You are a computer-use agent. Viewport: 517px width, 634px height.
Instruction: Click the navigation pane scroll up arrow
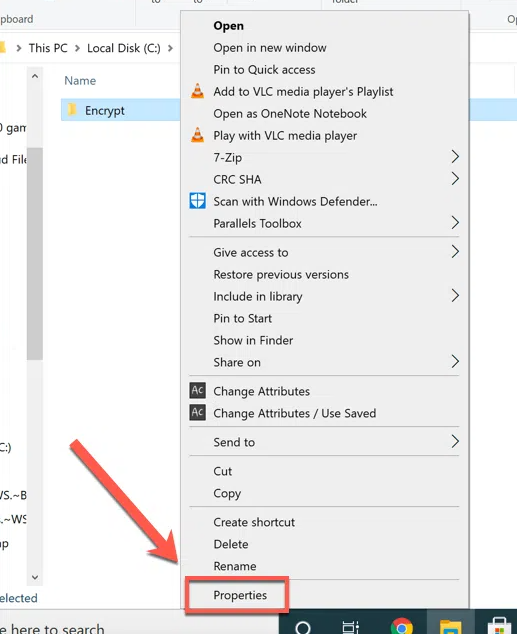click(x=35, y=76)
